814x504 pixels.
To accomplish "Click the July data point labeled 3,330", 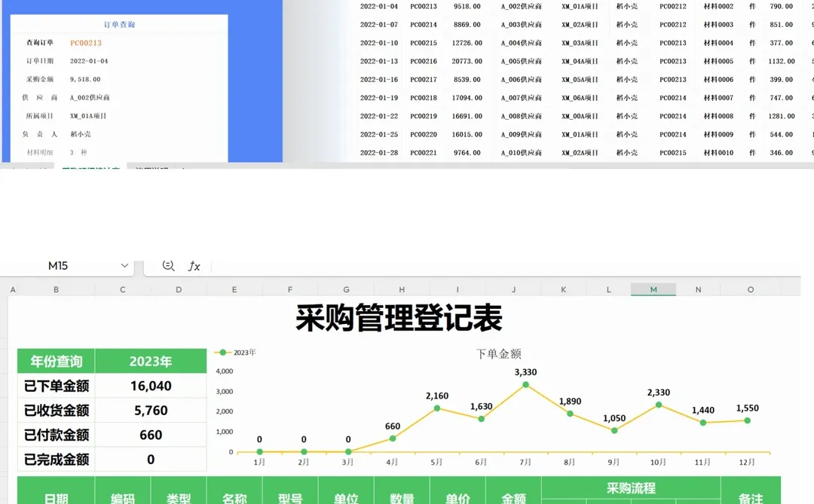I will click(x=525, y=385).
